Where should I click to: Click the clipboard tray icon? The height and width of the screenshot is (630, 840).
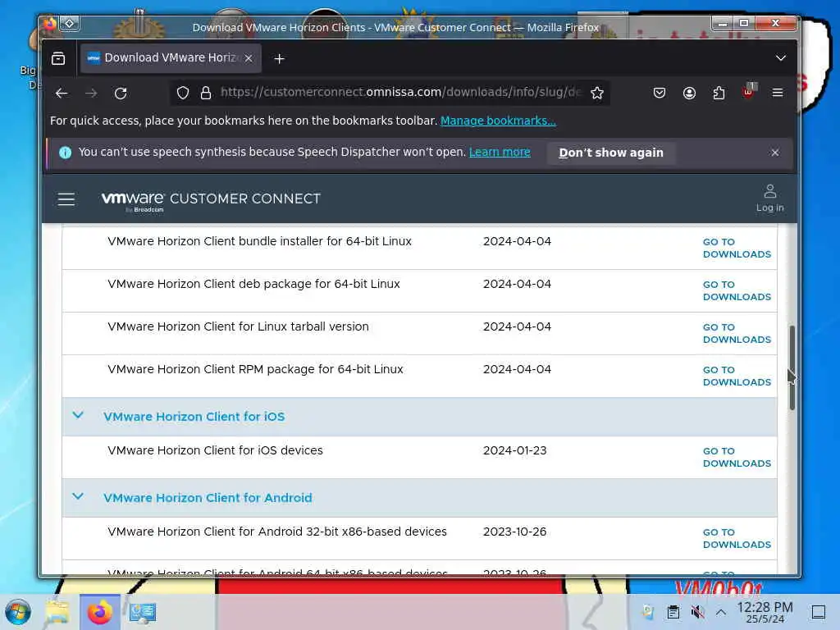click(x=673, y=612)
